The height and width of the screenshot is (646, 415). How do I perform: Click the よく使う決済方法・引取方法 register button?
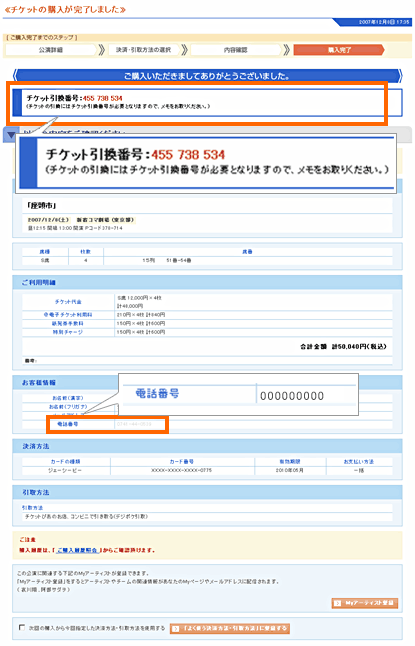(x=230, y=628)
